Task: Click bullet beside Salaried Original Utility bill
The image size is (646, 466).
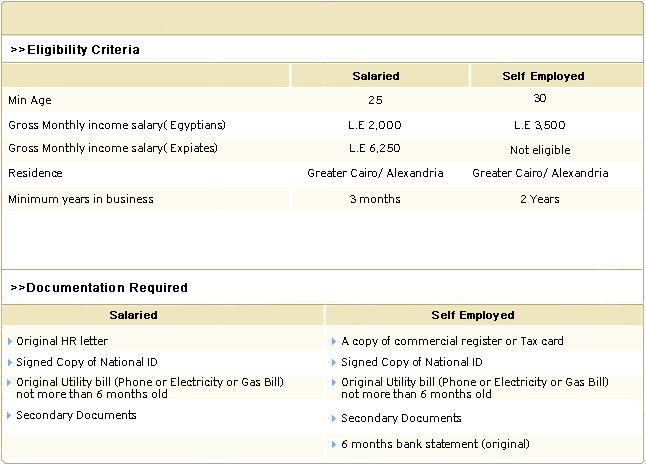Action: tap(10, 382)
